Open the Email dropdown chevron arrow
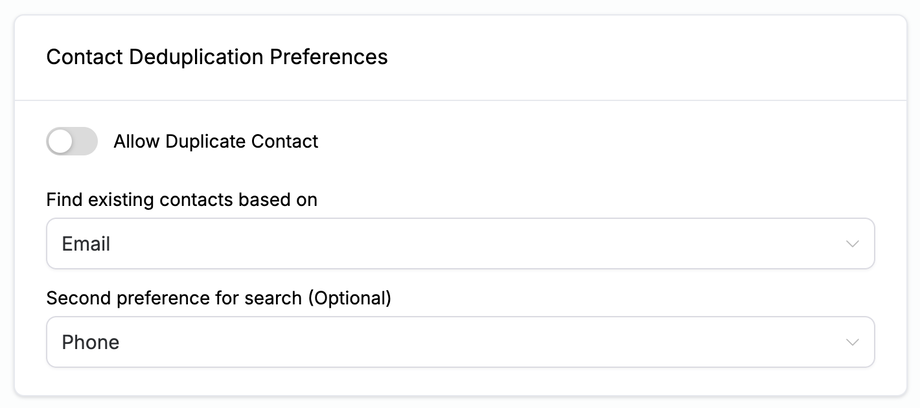 [x=852, y=244]
